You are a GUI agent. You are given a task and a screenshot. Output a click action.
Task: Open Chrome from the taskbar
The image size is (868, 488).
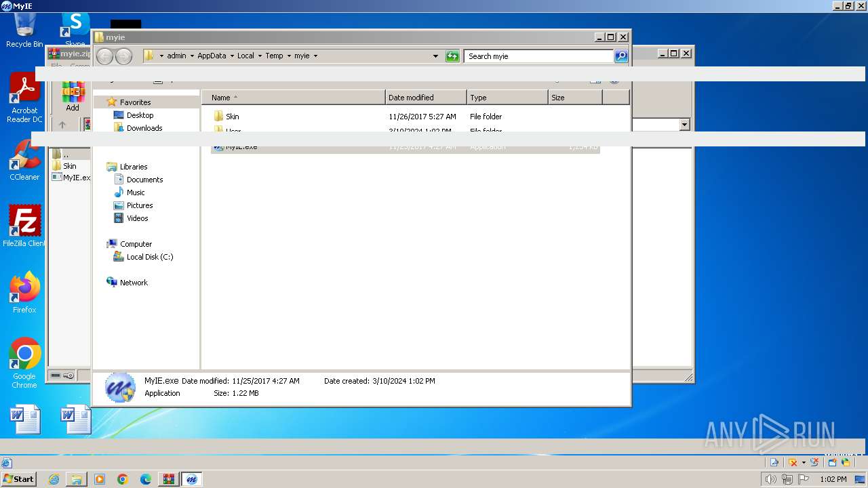click(123, 479)
